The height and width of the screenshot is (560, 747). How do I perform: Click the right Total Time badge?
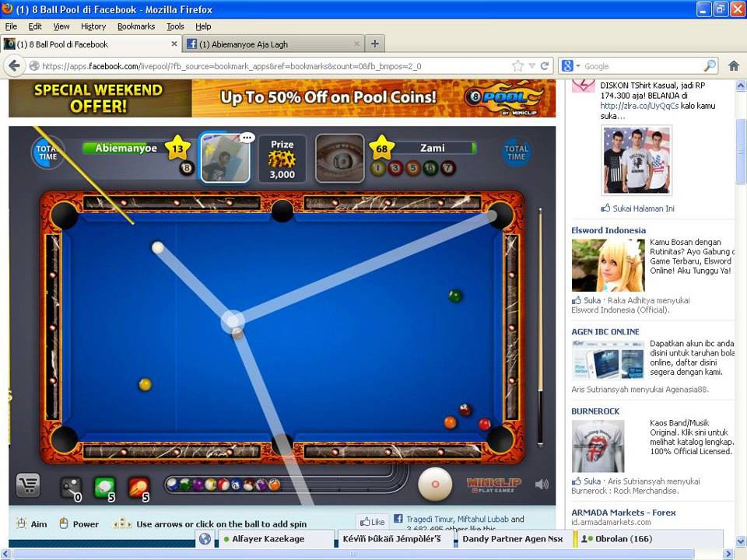pos(516,152)
